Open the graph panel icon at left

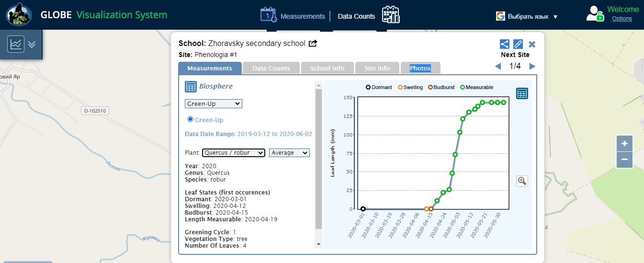[x=16, y=45]
